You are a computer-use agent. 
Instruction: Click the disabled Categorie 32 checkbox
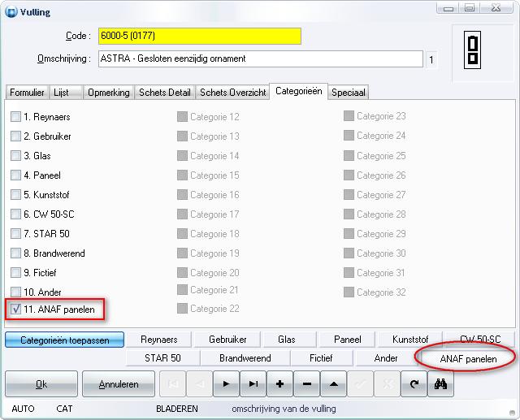349,292
